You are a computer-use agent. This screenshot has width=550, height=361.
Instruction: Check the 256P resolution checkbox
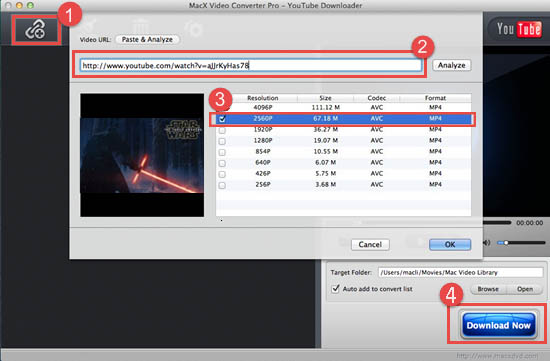[x=222, y=185]
